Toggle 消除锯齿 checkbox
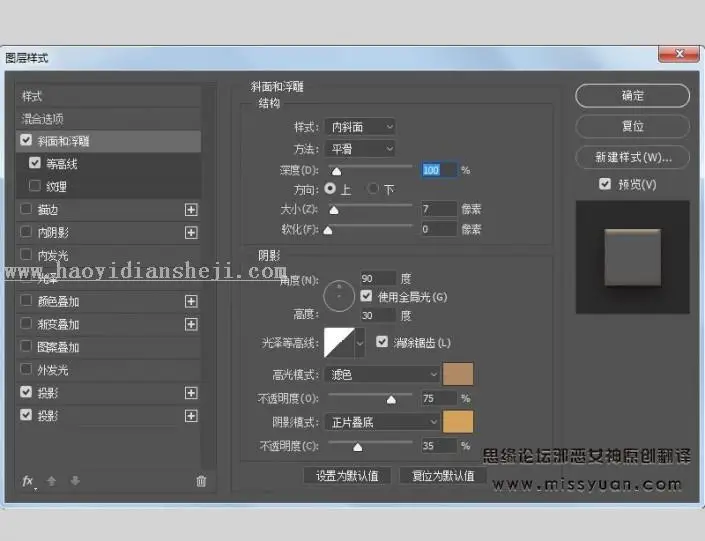Viewport: 705px width, 541px height. [382, 342]
